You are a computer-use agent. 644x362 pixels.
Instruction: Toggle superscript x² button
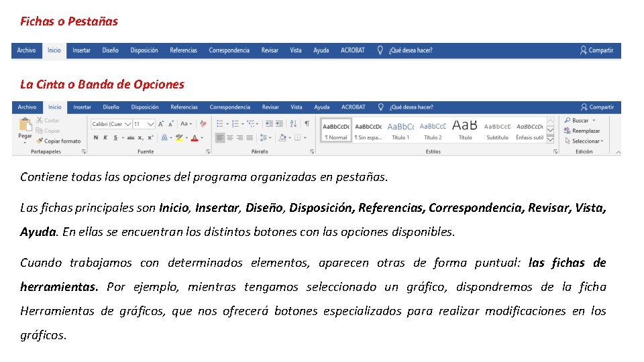click(150, 137)
